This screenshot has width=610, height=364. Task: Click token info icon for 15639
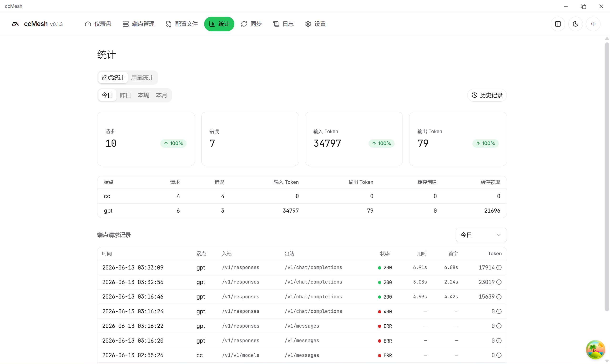pyautogui.click(x=499, y=297)
